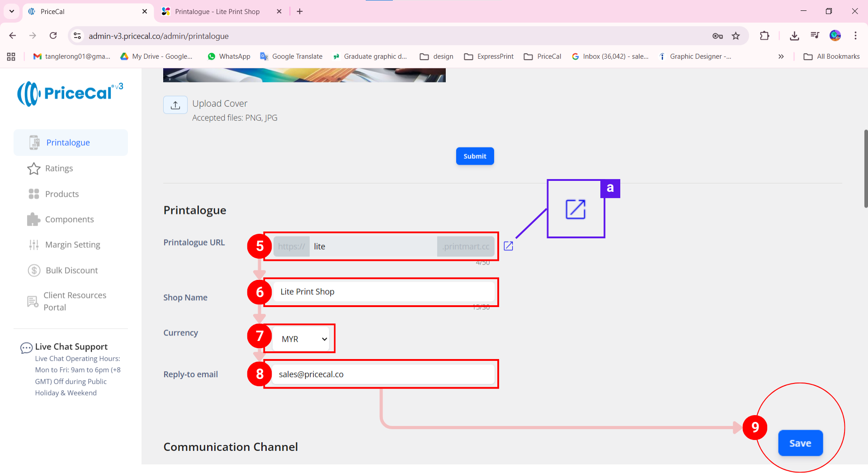Screen dimensions: 868x473
Task: Open Margin Setting sliders icon
Action: pos(34,245)
